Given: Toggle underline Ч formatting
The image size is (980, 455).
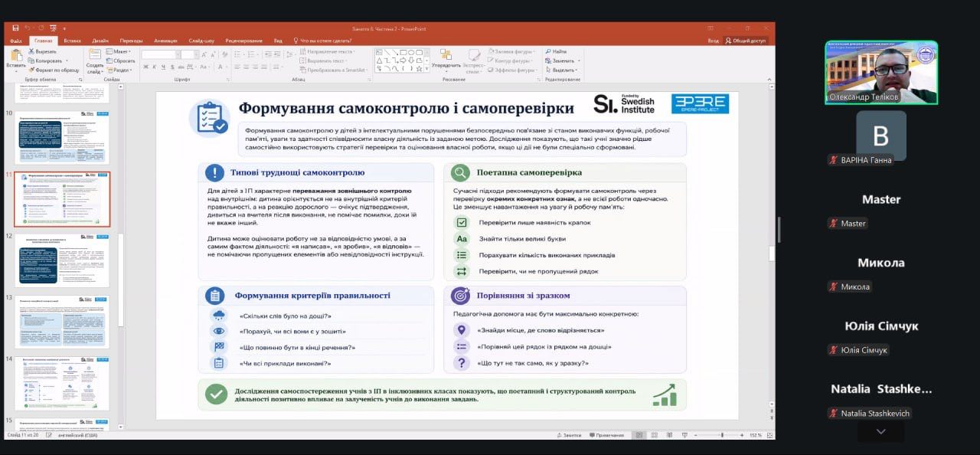Looking at the screenshot, I should click(x=163, y=67).
